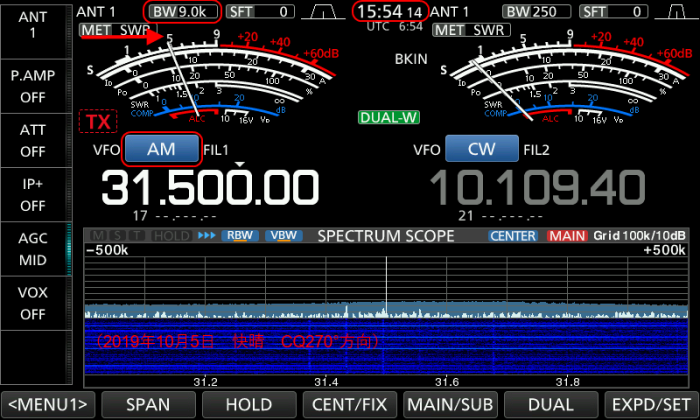The image size is (700, 420).
Task: Tap the sub band SFT 0 shift indicator
Action: [x=614, y=12]
